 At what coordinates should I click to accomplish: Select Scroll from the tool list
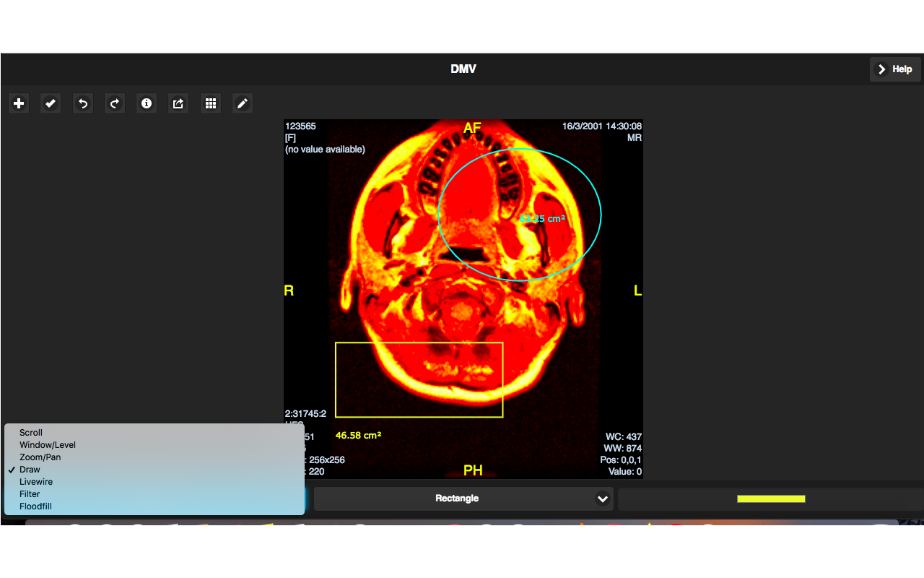point(154,433)
